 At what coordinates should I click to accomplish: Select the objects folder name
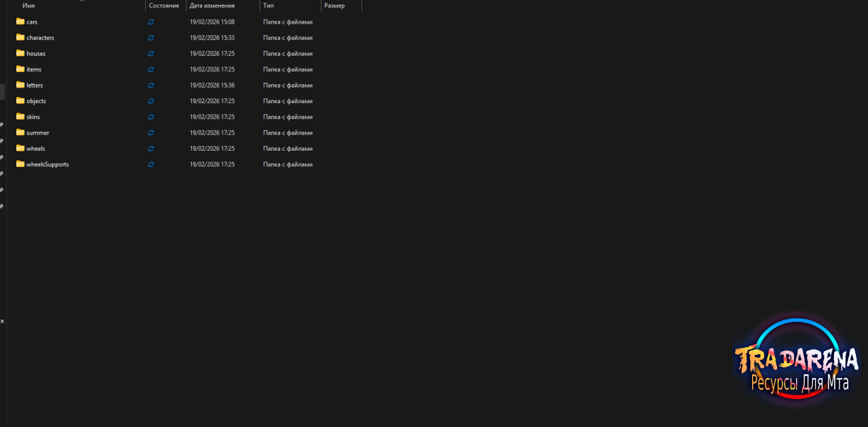point(37,101)
